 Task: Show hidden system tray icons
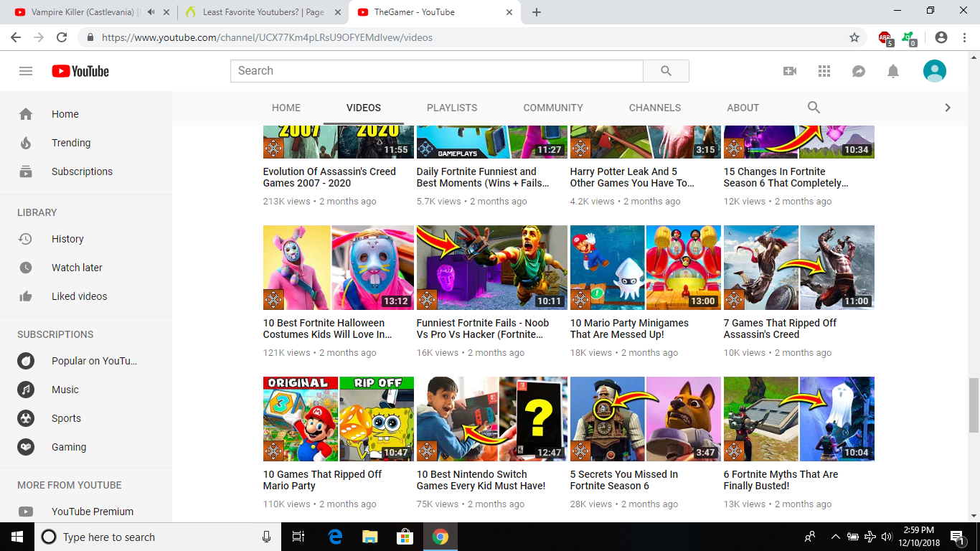pyautogui.click(x=835, y=537)
